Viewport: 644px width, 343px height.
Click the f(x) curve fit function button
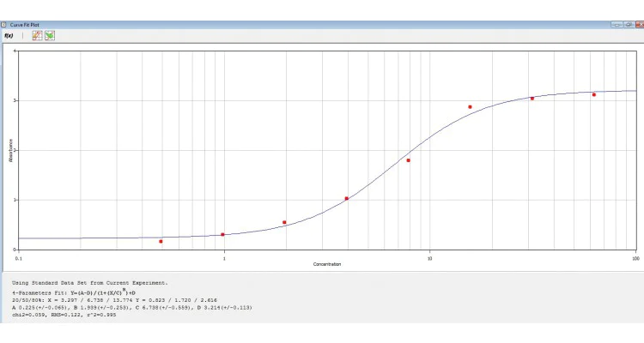pyautogui.click(x=9, y=36)
